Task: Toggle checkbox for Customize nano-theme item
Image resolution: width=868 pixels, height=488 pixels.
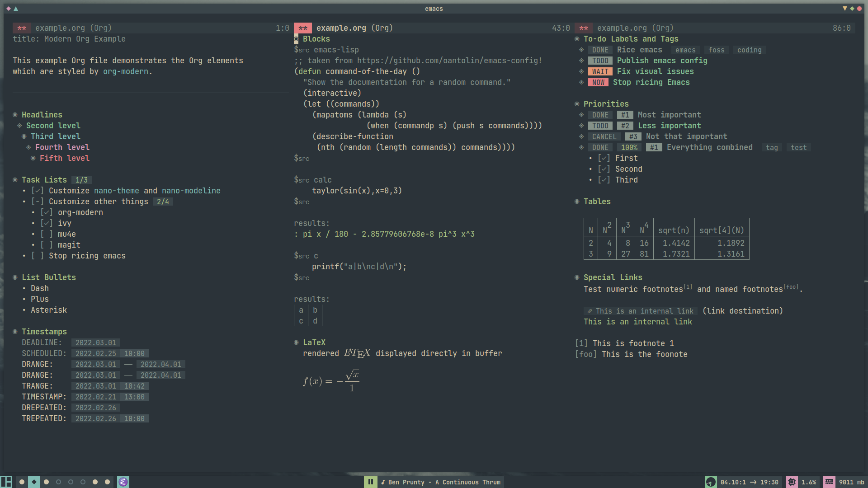Action: [38, 191]
